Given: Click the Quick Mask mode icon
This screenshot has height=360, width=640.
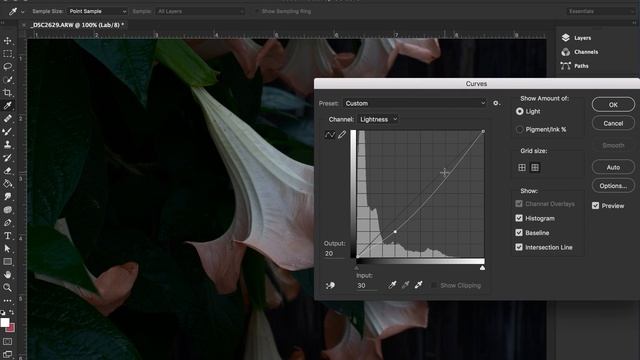Looking at the screenshot, I should [7, 341].
